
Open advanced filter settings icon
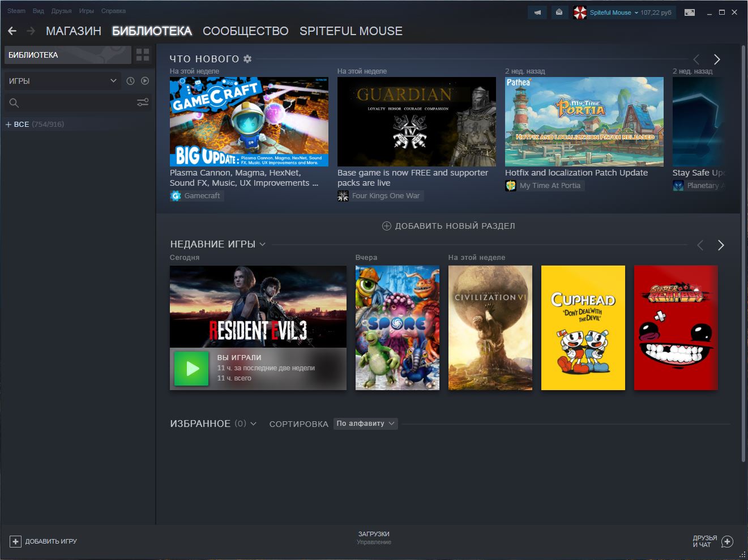[x=143, y=102]
